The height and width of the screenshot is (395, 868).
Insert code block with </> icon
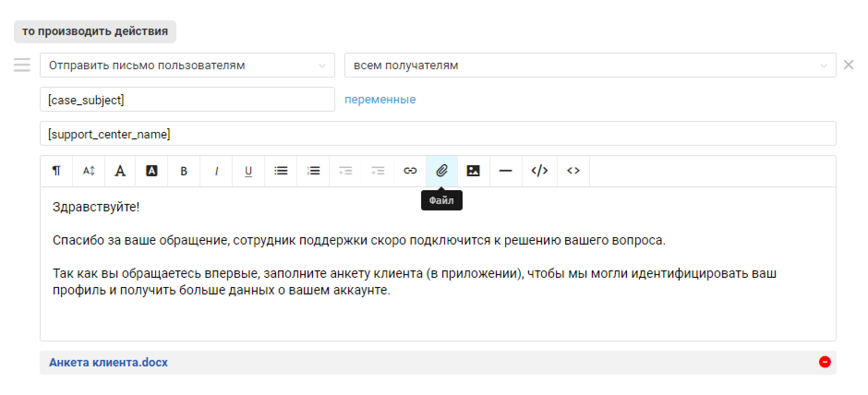pyautogui.click(x=540, y=171)
